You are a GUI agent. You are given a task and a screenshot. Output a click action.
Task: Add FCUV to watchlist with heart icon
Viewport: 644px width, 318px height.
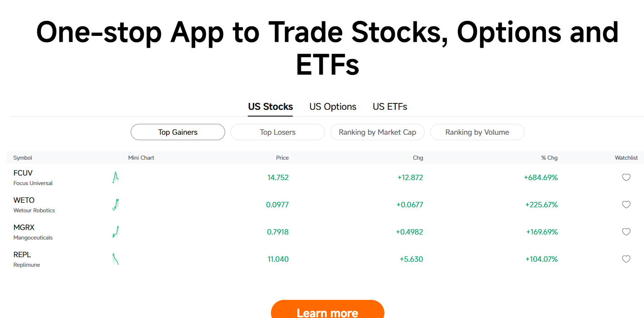tap(626, 177)
